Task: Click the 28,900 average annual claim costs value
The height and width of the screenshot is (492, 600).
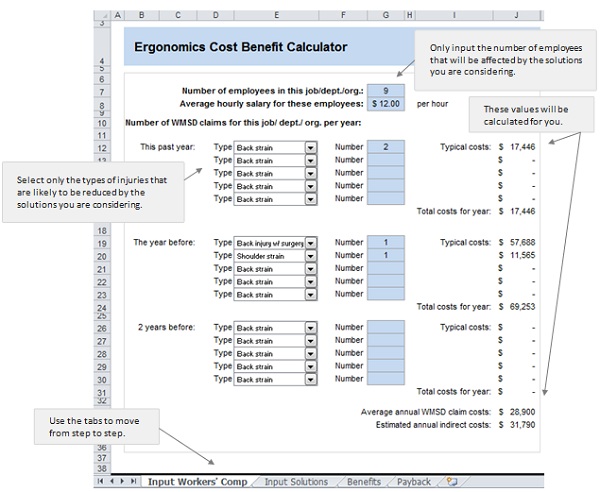Action: tap(522, 412)
